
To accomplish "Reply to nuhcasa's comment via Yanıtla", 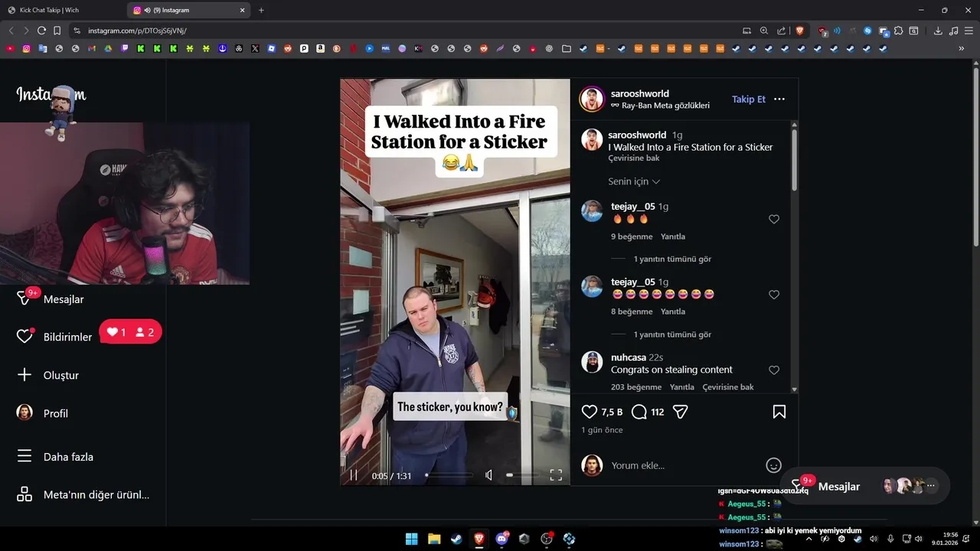I will click(x=682, y=387).
